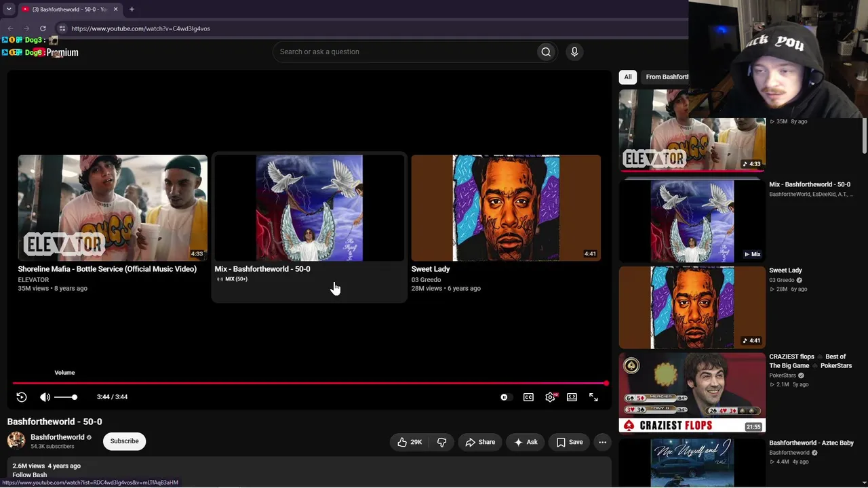Viewport: 868px width, 488px height.
Task: Open sidebar title Bashfortheworld - Aztec Baby
Action: tap(811, 443)
